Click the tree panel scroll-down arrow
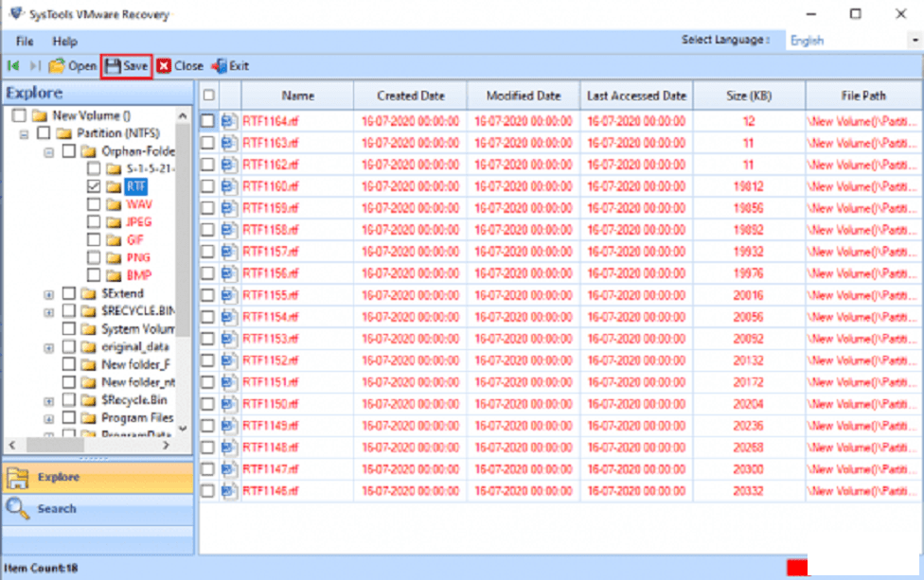 [x=183, y=429]
